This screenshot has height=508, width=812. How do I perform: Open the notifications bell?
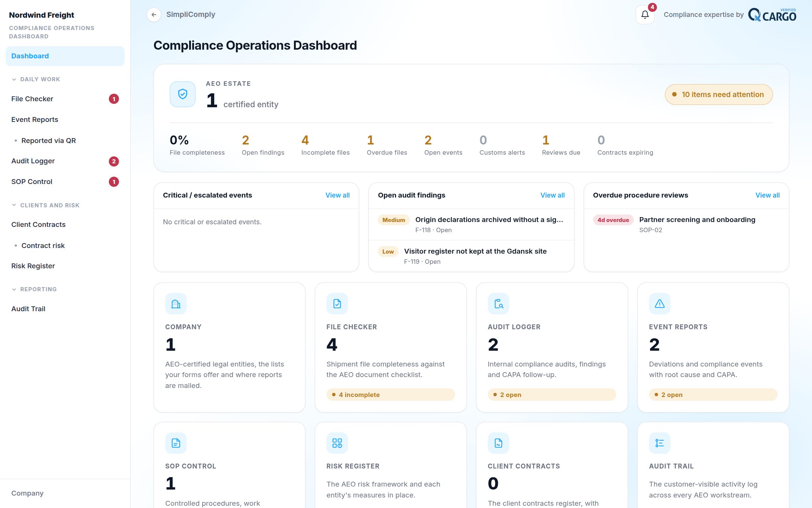645,15
